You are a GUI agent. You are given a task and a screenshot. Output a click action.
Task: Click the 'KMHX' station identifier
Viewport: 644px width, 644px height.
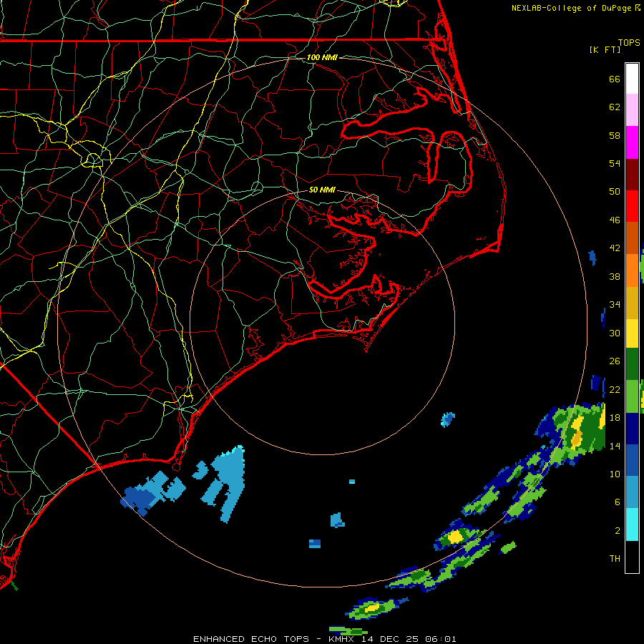pyautogui.click(x=341, y=639)
